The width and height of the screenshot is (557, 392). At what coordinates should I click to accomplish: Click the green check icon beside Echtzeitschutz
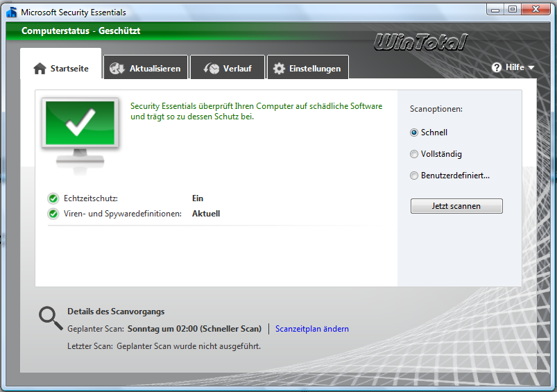(53, 198)
